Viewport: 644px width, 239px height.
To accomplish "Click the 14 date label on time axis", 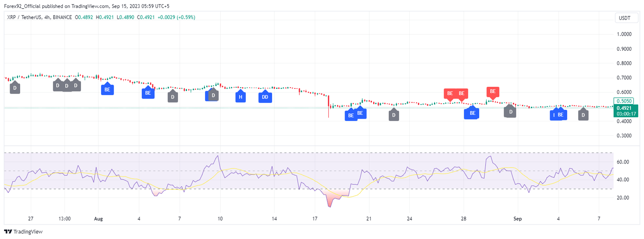I will (274, 219).
